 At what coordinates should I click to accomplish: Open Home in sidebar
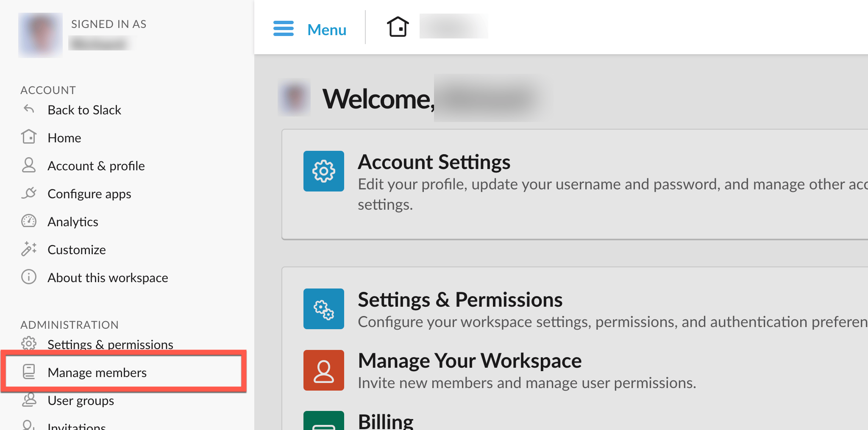[x=64, y=138]
